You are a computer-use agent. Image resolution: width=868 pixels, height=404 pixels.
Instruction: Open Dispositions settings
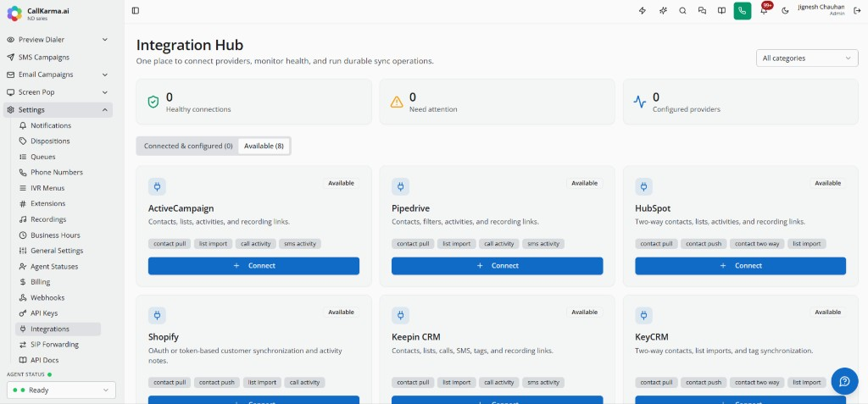(x=58, y=141)
